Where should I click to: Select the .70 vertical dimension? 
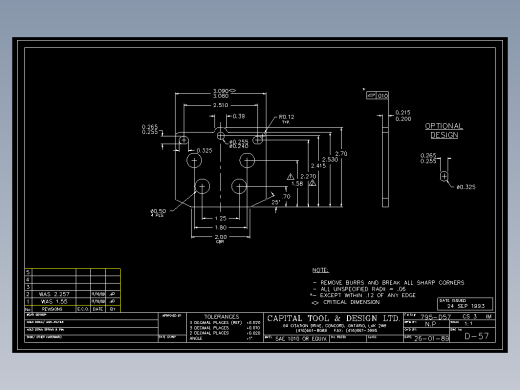point(286,196)
